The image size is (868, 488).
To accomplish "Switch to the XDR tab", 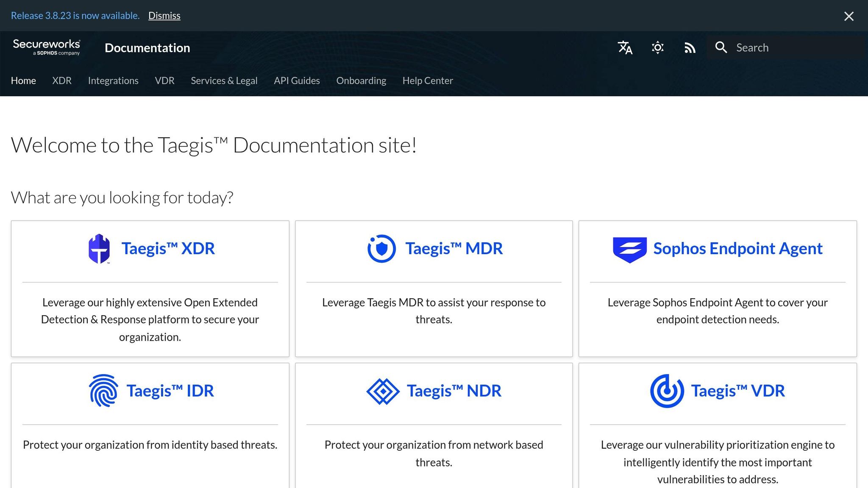I will [x=62, y=80].
